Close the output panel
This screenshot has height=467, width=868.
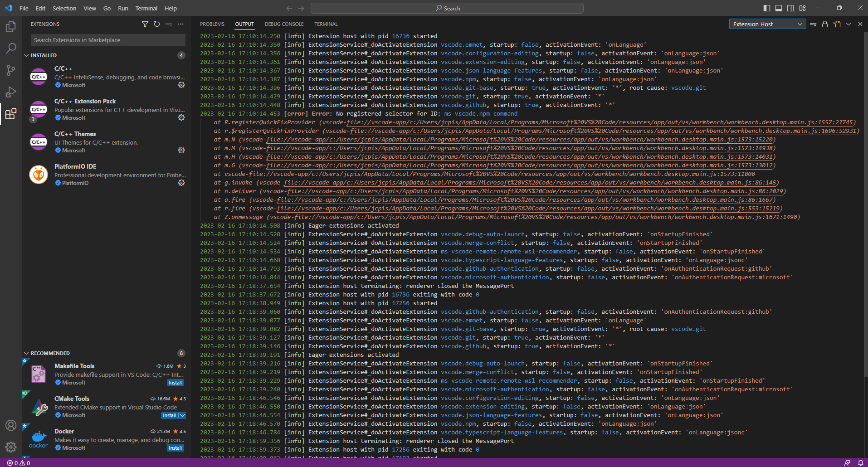click(x=860, y=24)
